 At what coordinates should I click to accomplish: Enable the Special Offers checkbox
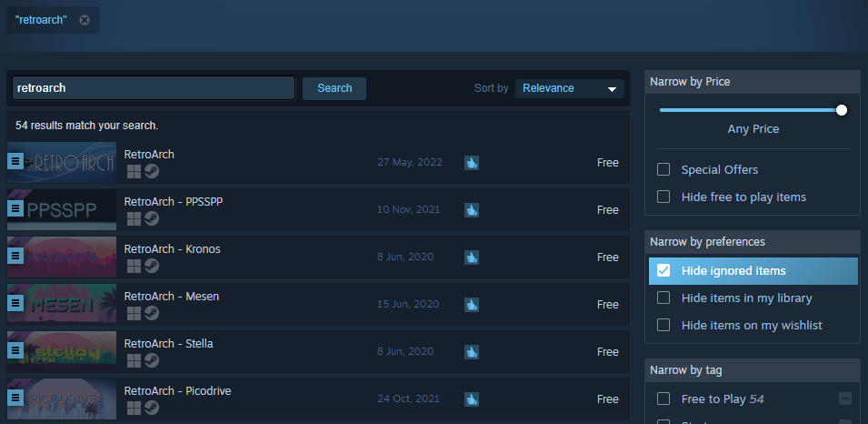pyautogui.click(x=663, y=169)
